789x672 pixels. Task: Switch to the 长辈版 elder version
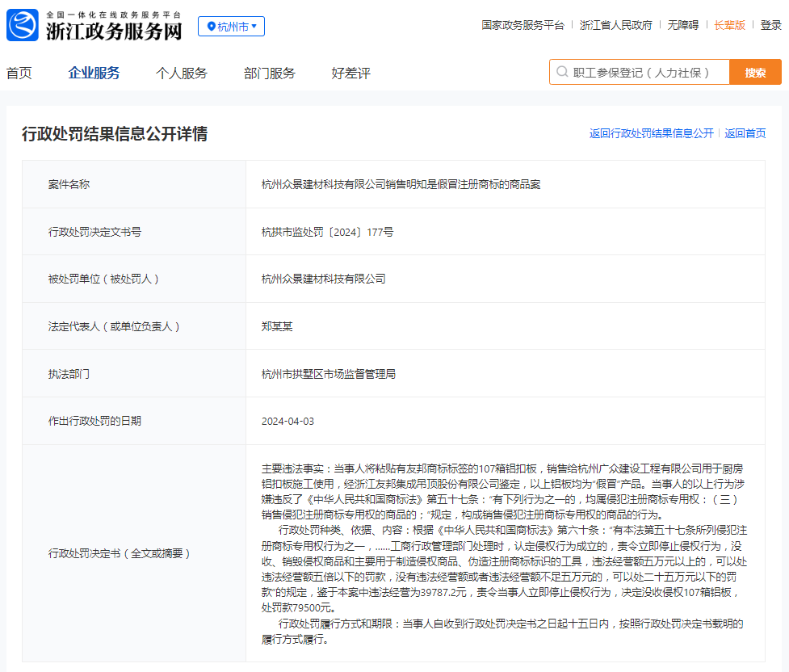click(x=729, y=25)
